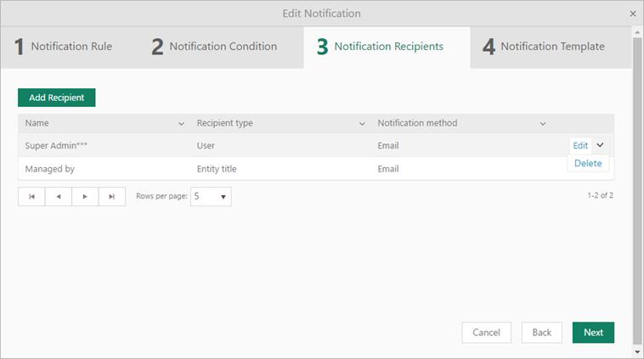Open Recipient type column menu
Screen dimensions: 644x359
(x=362, y=124)
